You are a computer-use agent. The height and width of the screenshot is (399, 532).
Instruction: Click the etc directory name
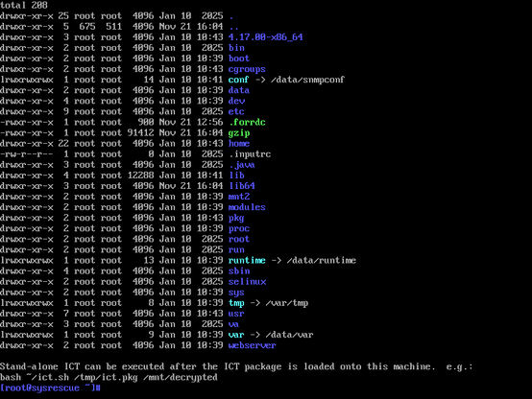coord(236,111)
